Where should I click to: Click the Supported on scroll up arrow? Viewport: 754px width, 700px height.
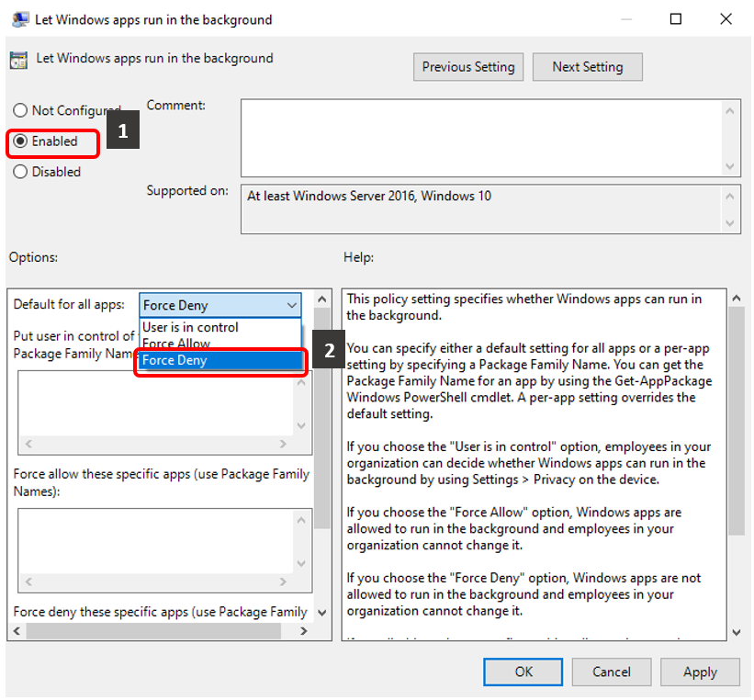pyautogui.click(x=730, y=197)
